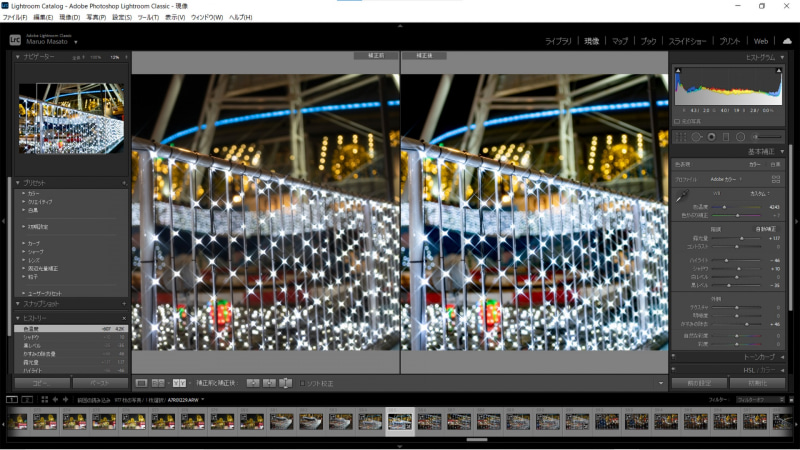Viewport: 800px width, 450px height.
Task: Swap before and after settings icon
Action: click(286, 383)
